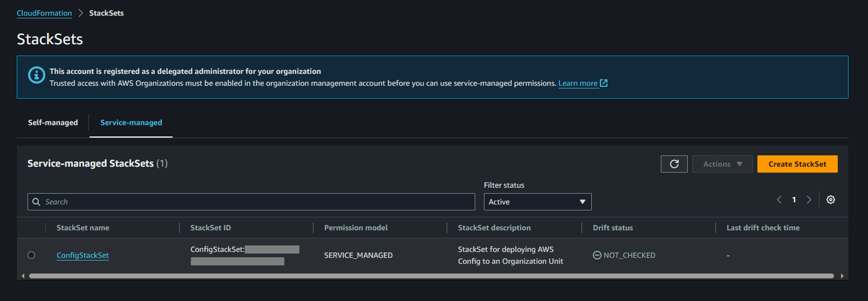Viewport: 868px width, 301px height.
Task: Switch to the Self-managed tab
Action: coord(53,122)
